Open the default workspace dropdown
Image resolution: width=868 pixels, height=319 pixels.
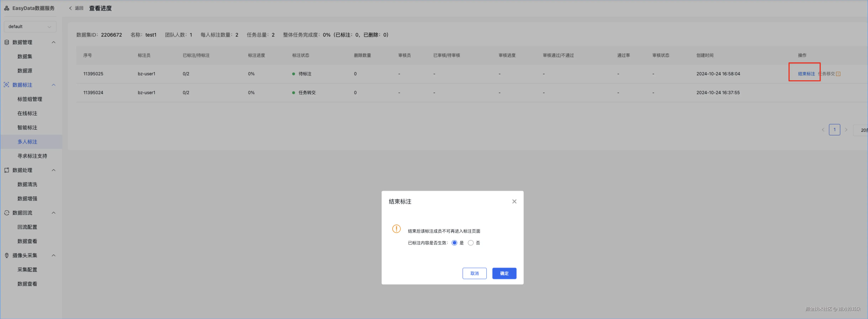tap(30, 27)
